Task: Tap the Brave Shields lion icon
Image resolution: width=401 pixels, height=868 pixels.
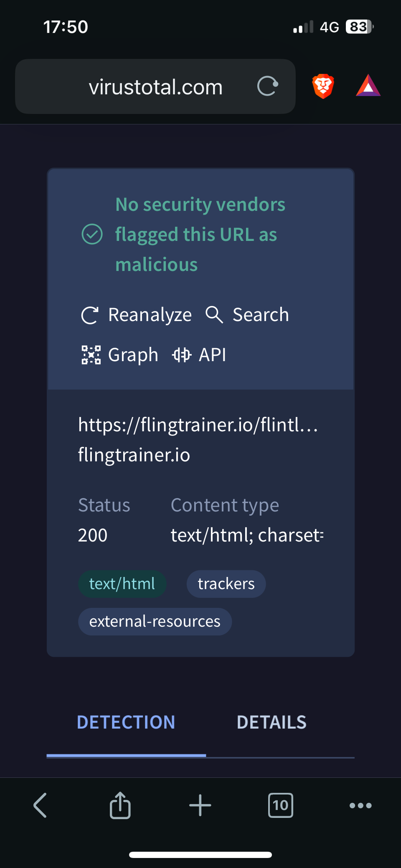Action: point(323,86)
